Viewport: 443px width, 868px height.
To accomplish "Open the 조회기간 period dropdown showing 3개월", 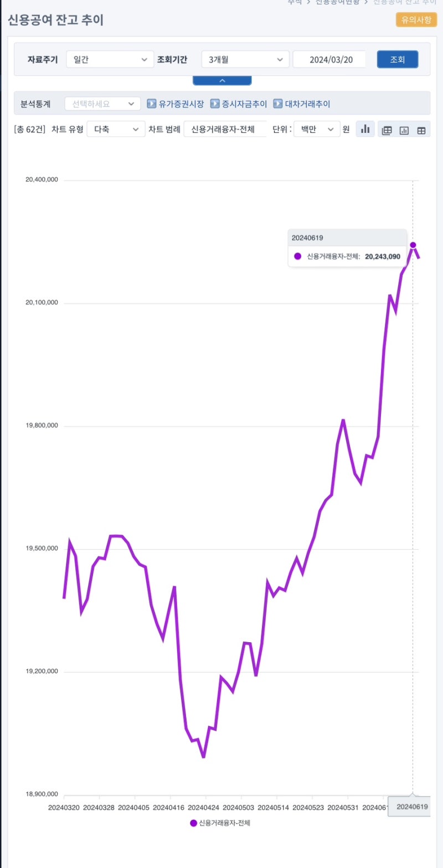I will point(245,59).
